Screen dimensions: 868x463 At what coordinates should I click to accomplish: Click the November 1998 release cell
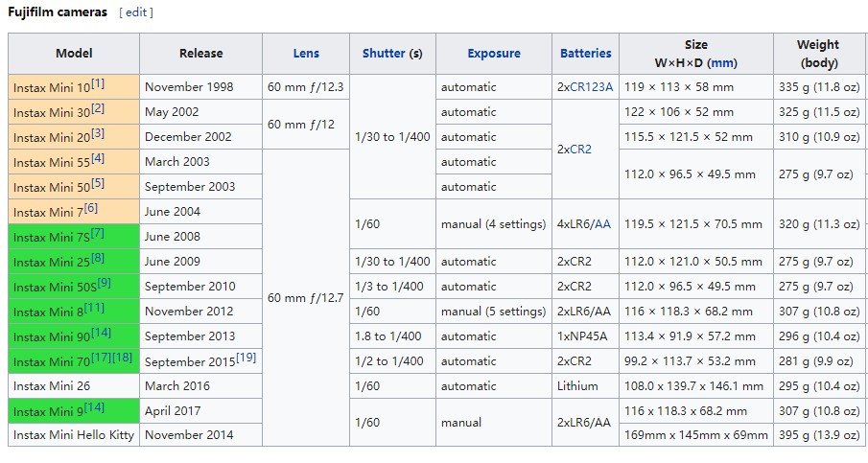(201, 87)
